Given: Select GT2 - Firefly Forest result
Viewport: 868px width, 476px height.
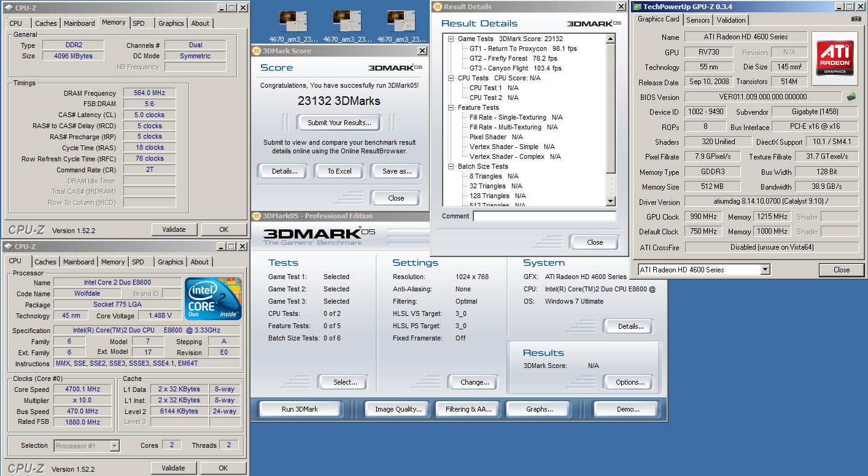Looking at the screenshot, I should 513,58.
